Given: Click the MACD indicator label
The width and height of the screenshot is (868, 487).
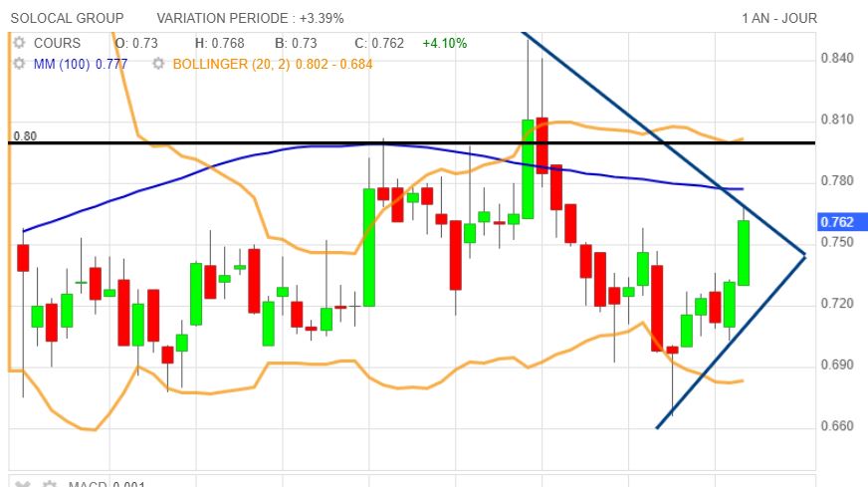Looking at the screenshot, I should pyautogui.click(x=107, y=484).
